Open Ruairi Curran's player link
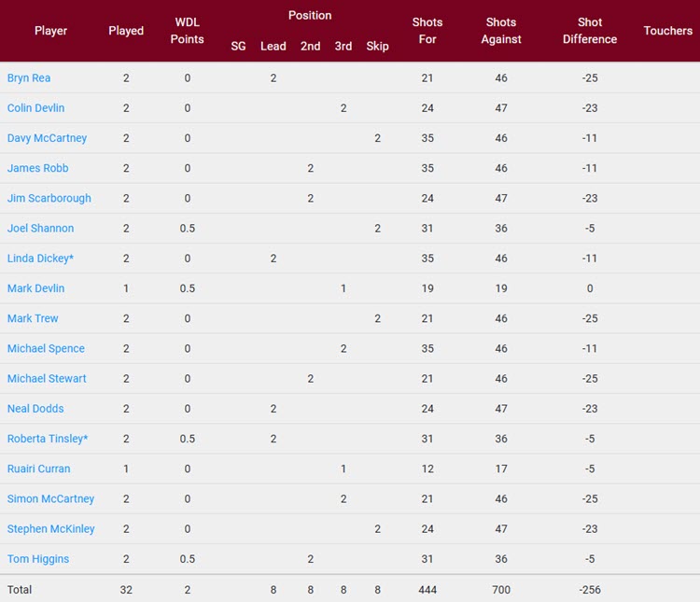The width and height of the screenshot is (700, 602). pos(38,469)
